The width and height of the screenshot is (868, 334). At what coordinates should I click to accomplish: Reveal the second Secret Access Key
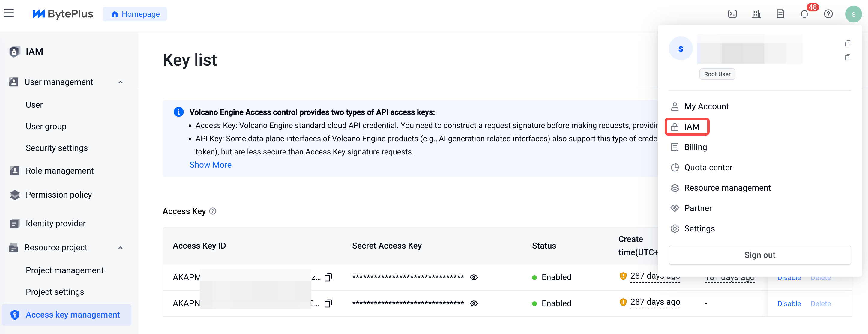474,303
